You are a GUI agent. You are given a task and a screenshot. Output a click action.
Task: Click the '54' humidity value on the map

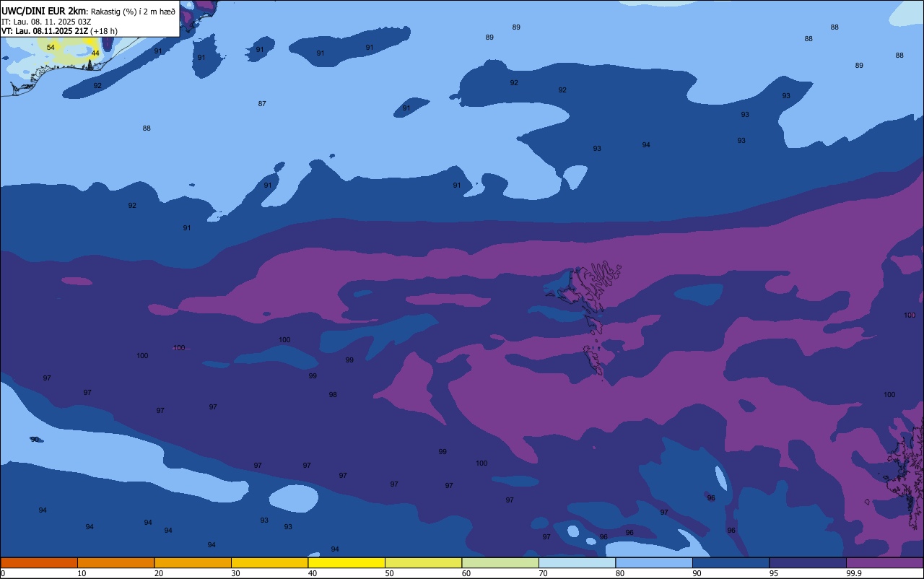(51, 47)
